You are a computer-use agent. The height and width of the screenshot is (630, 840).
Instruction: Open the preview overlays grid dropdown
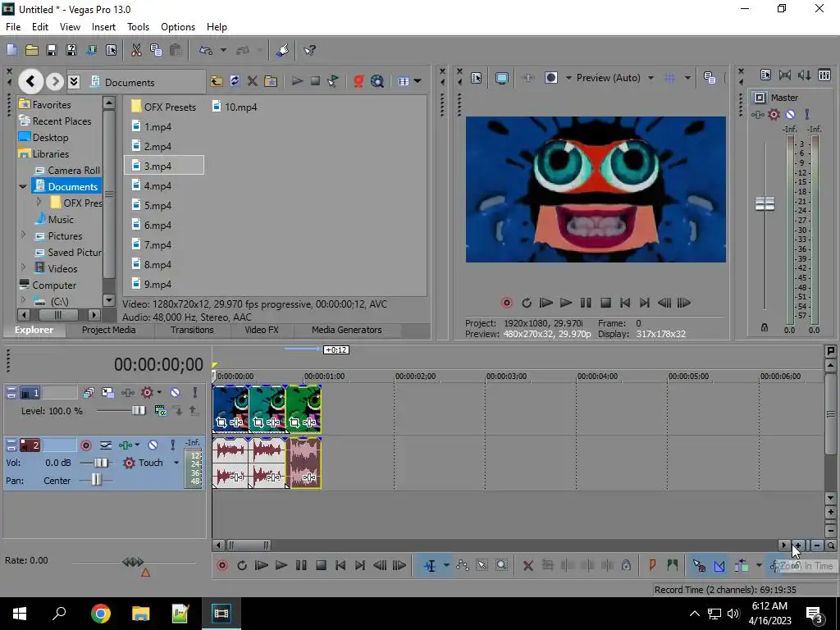[x=687, y=78]
